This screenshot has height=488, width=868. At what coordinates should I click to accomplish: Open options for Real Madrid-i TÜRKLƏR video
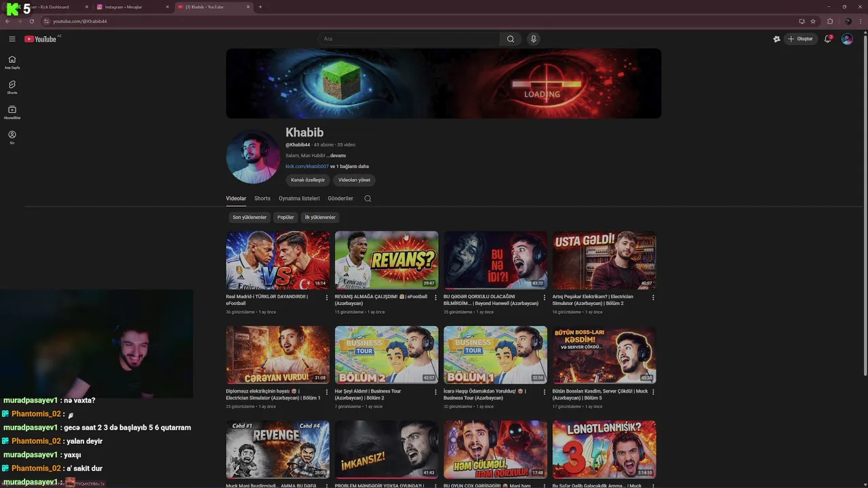coord(326,298)
